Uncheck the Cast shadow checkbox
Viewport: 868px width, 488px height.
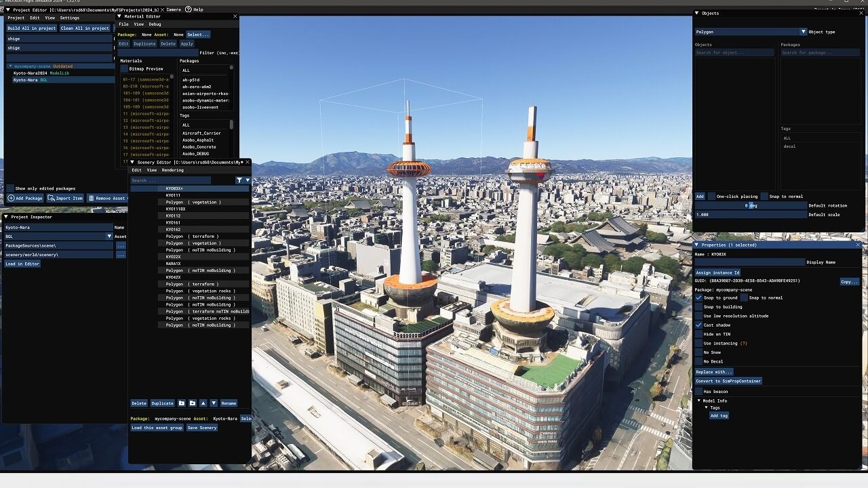698,325
